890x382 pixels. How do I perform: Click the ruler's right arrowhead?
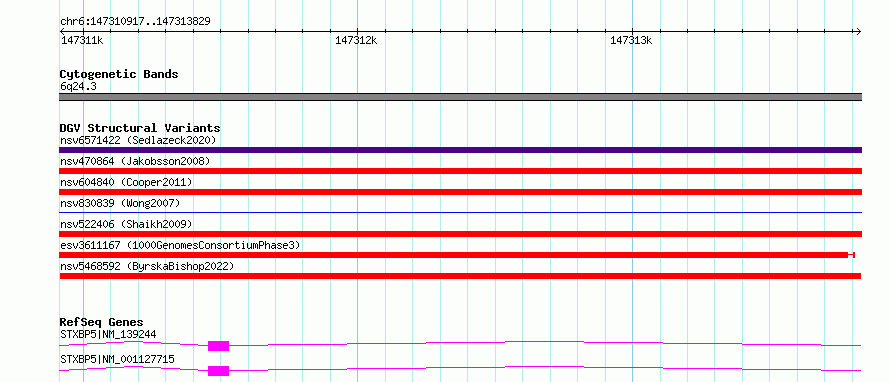(x=858, y=31)
